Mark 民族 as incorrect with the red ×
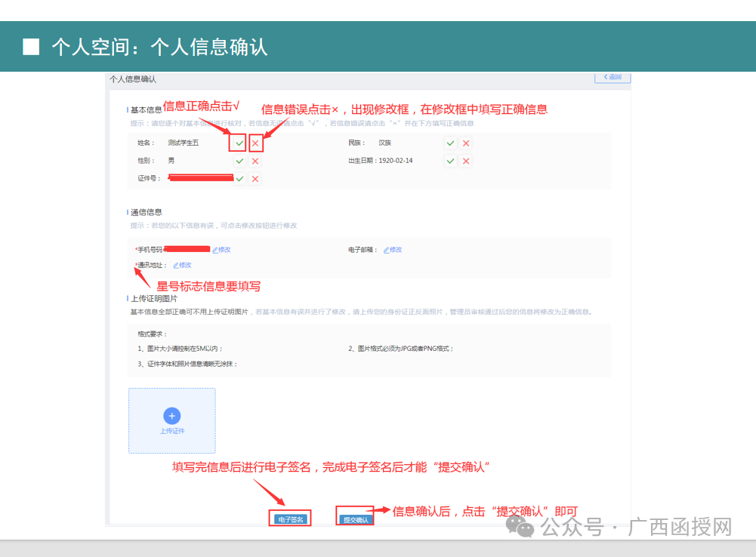 466,143
